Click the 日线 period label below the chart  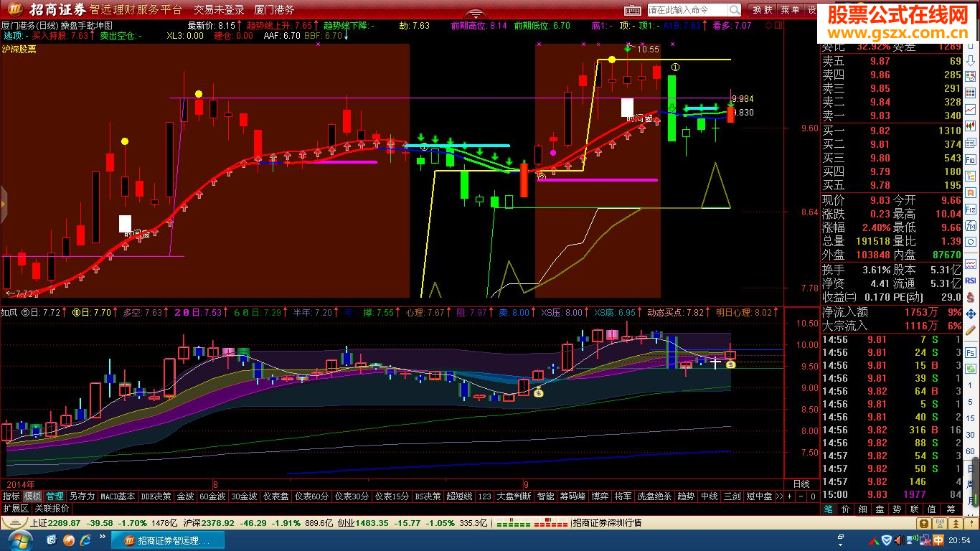coord(801,484)
